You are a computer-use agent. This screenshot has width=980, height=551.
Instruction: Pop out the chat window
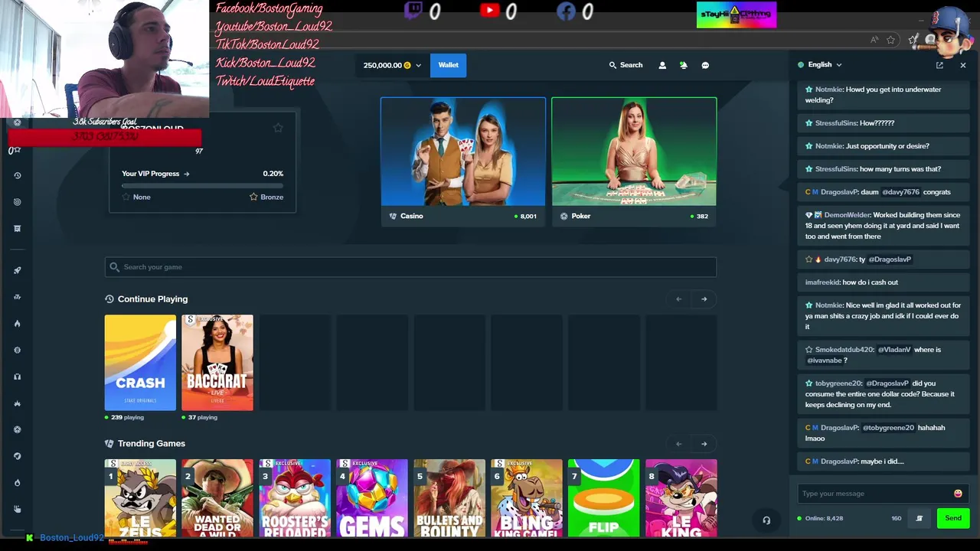coord(939,65)
